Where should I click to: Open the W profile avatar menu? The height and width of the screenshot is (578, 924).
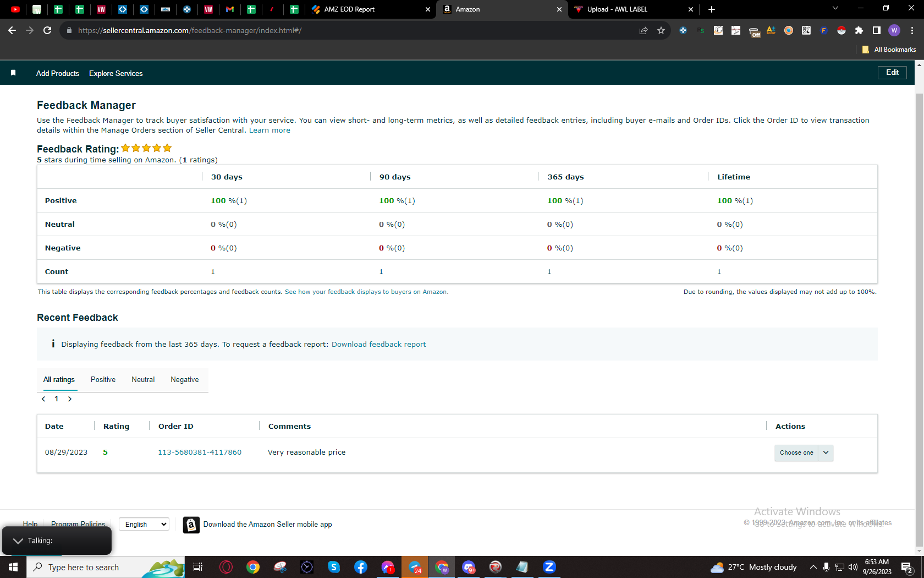(x=894, y=30)
